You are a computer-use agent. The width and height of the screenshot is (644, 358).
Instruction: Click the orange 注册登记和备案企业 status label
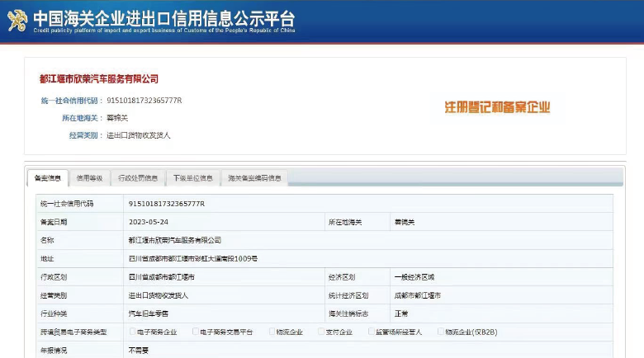click(x=497, y=107)
